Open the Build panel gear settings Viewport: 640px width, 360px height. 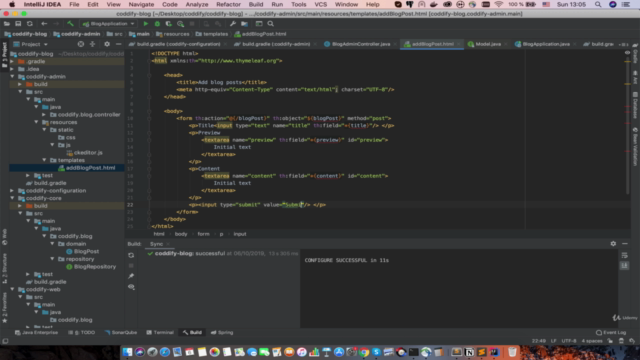coord(613,244)
